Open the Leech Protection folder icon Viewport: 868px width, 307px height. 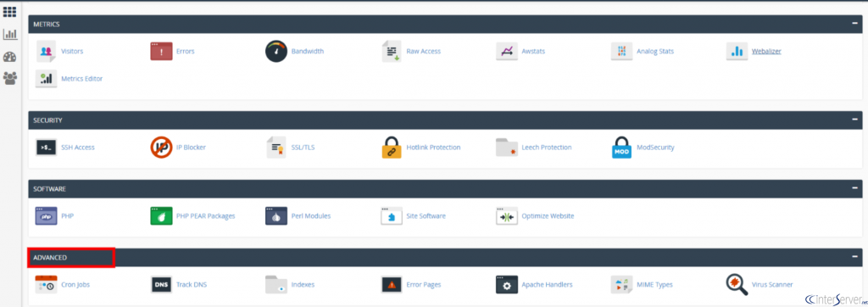[507, 148]
